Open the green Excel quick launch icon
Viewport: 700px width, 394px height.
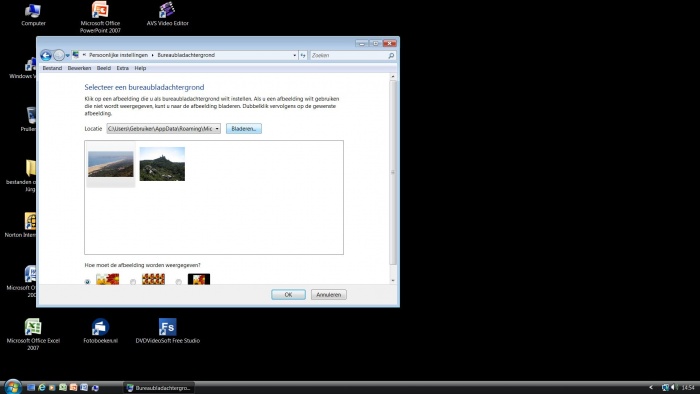[63, 388]
